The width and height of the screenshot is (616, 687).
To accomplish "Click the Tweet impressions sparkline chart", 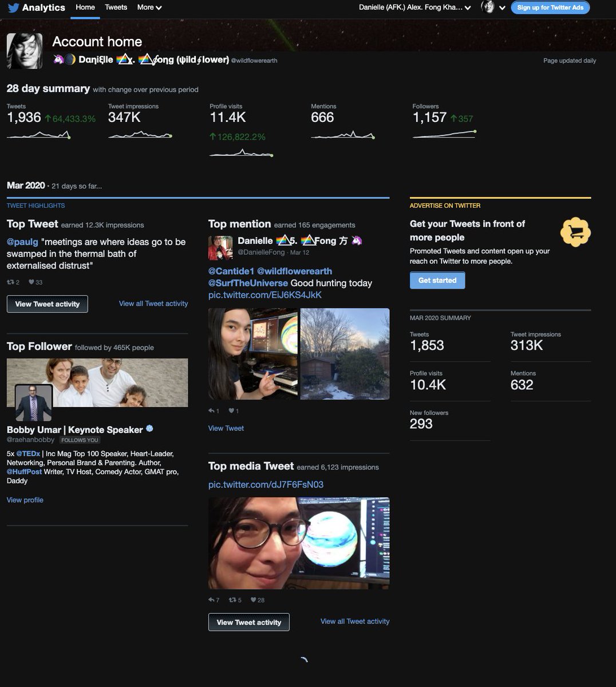I will coord(140,135).
